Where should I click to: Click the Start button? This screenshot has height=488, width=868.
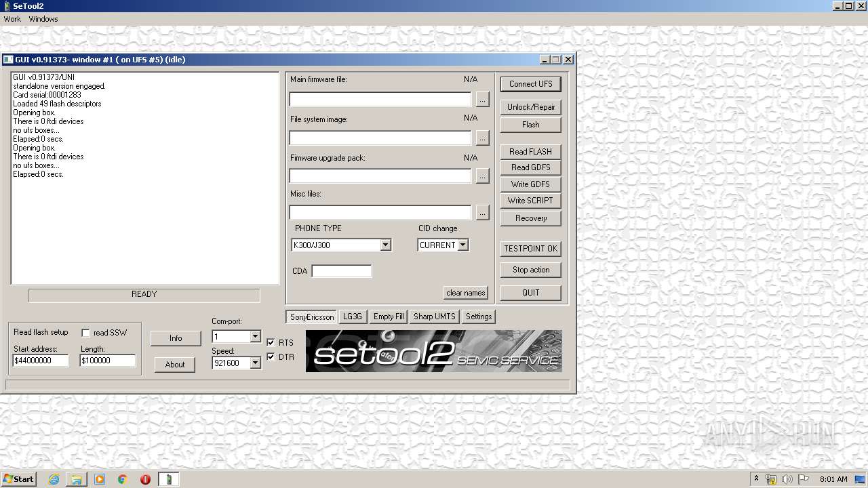[x=19, y=479]
